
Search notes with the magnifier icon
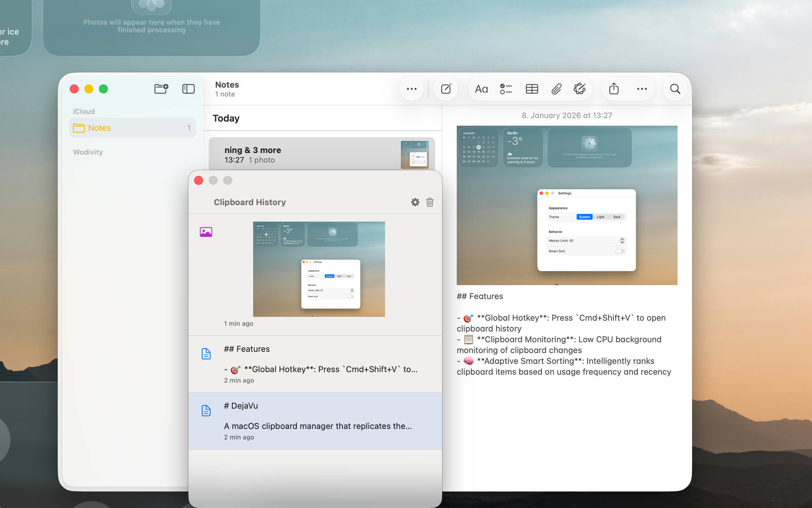pos(675,89)
